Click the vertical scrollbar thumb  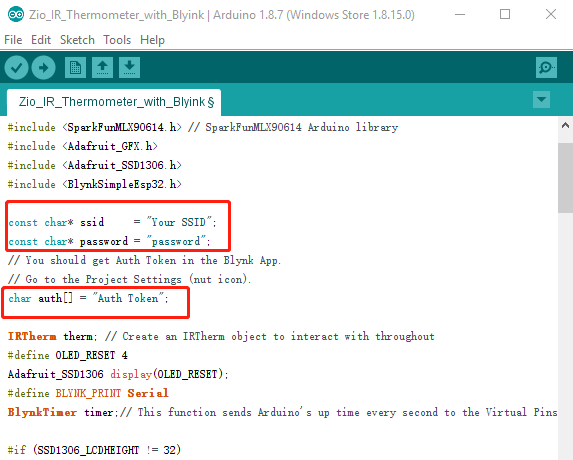click(565, 178)
